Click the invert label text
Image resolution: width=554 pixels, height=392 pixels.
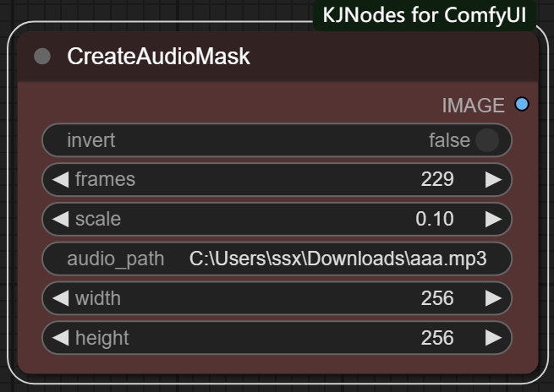pos(91,140)
